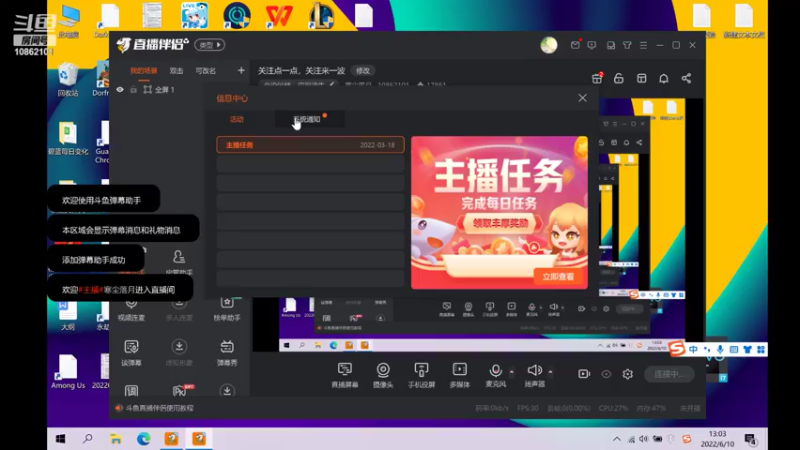
Task: Click the record video camera icon
Action: tap(584, 374)
